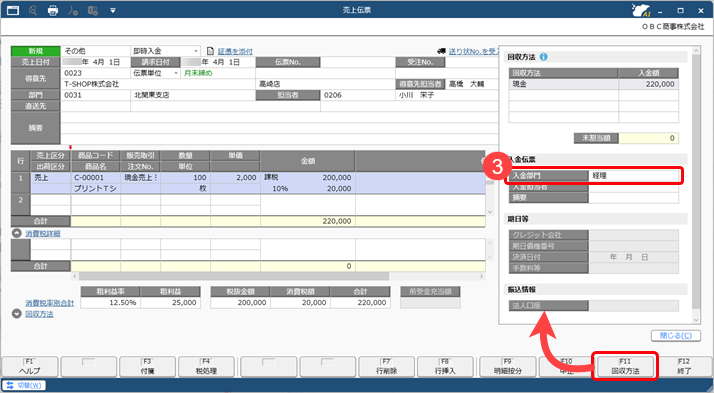
Task: Click the F3 付箋 function key button
Action: click(147, 367)
